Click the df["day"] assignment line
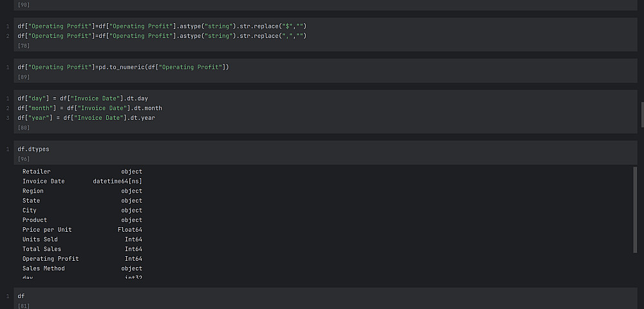Image resolution: width=644 pixels, height=309 pixels. tap(83, 98)
